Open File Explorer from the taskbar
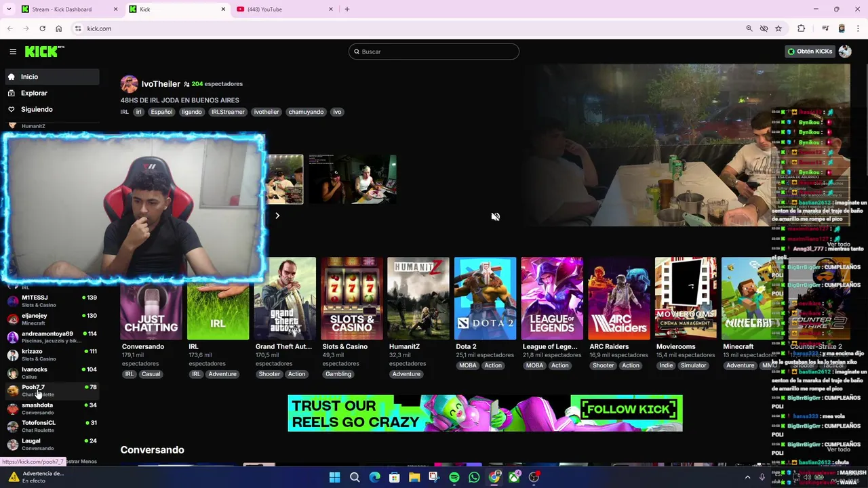This screenshot has height=488, width=868. pos(414,477)
